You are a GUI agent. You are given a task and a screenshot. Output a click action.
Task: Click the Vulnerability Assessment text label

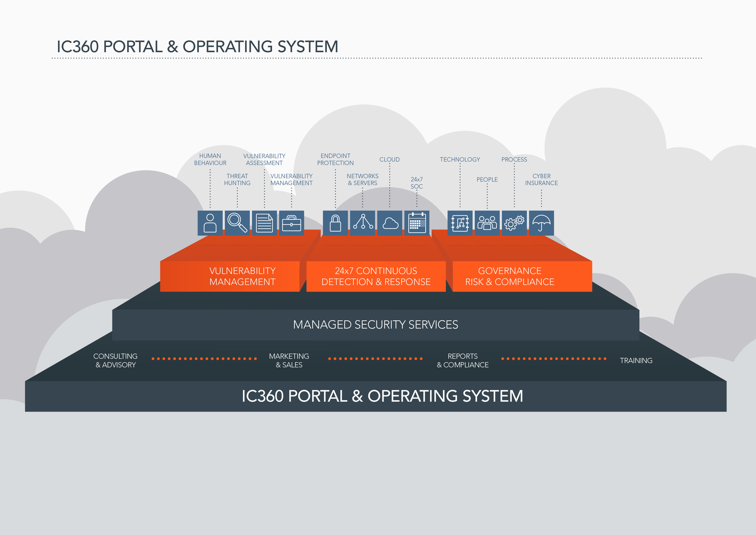point(265,159)
